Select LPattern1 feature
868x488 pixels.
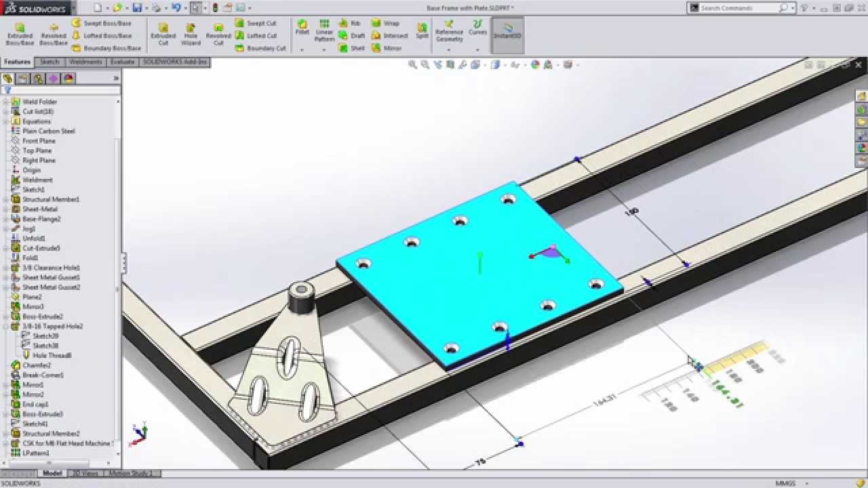[36, 453]
